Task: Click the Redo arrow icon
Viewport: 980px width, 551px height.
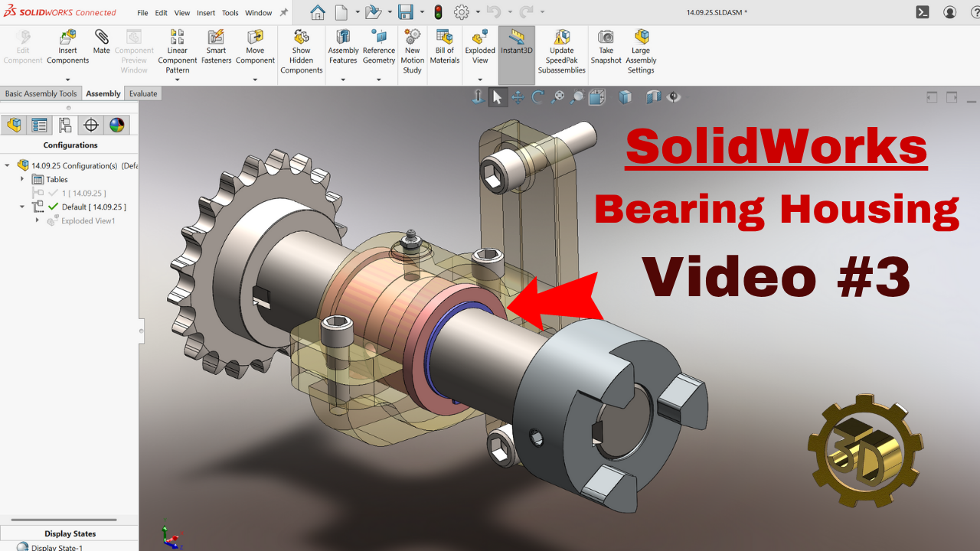Action: click(x=527, y=12)
